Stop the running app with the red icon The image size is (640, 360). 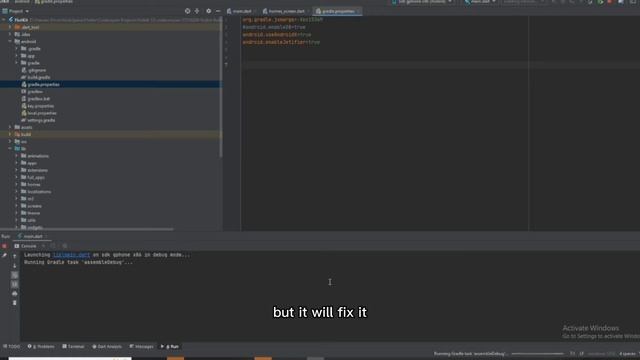pyautogui.click(x=4, y=246)
